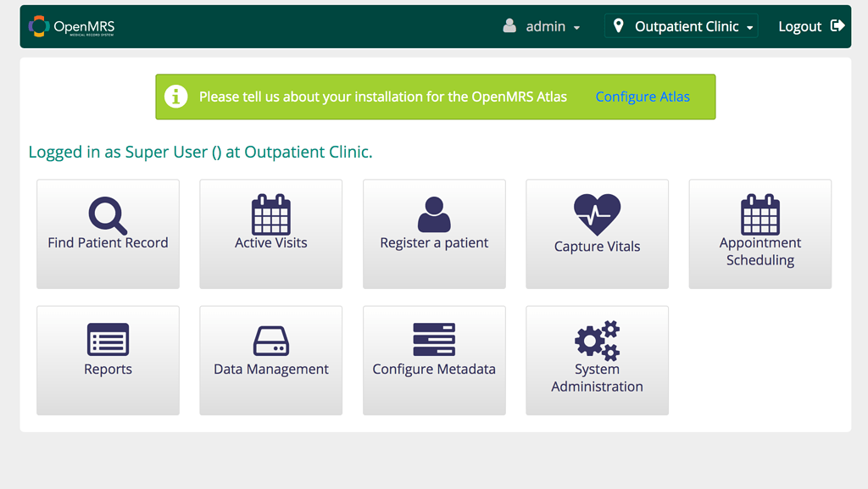Click the user silhouette icon beside admin
The image size is (868, 489).
click(x=508, y=25)
